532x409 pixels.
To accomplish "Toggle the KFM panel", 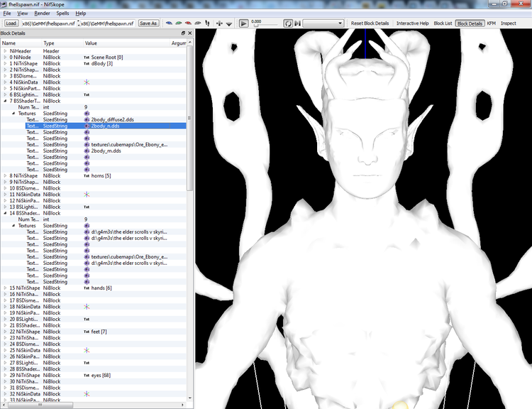I will [x=492, y=23].
